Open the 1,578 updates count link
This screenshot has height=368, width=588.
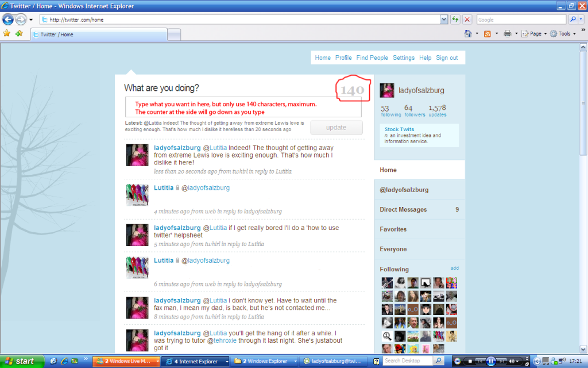[x=438, y=111]
